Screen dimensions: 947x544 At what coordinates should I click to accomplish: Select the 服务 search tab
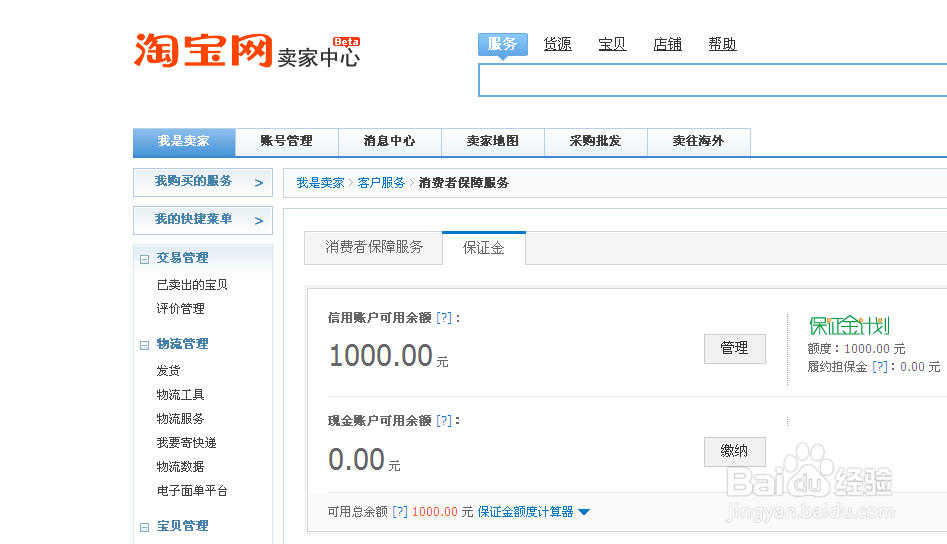[x=502, y=44]
